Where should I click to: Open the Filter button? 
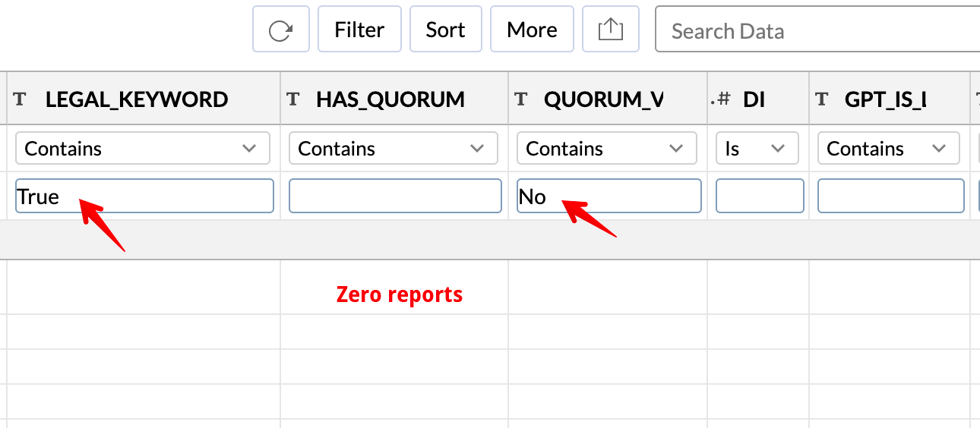[x=359, y=30]
